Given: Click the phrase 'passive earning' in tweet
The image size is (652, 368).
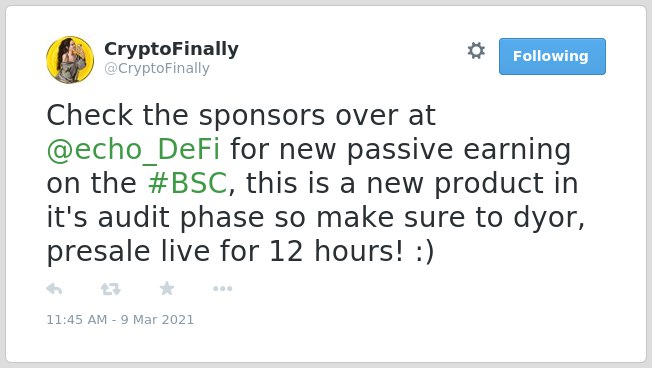Looking at the screenshot, I should tap(459, 150).
